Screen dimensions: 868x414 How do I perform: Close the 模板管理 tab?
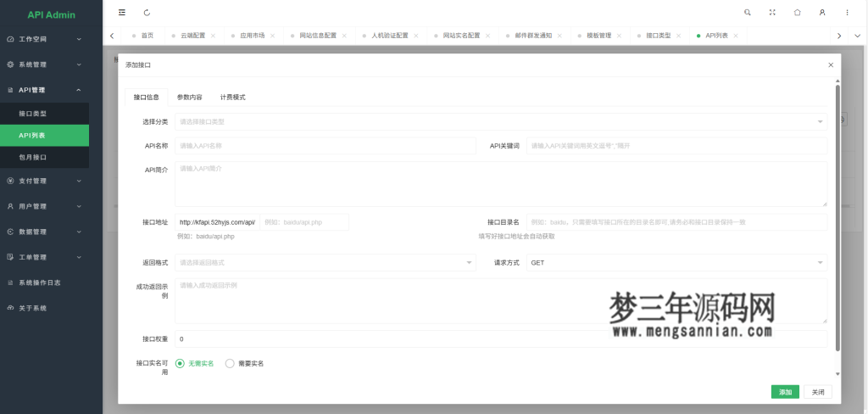tap(619, 36)
